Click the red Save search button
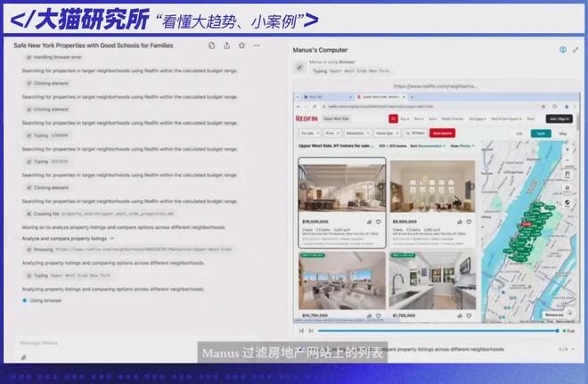 click(442, 133)
